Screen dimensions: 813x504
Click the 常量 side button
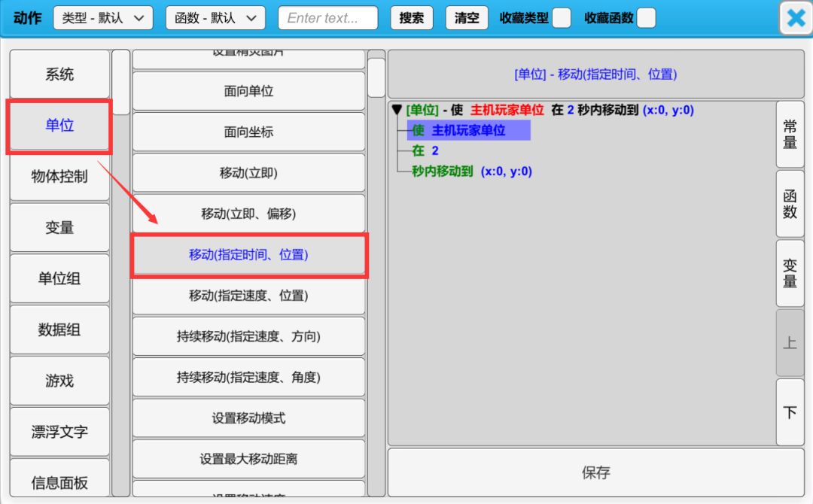coord(790,135)
